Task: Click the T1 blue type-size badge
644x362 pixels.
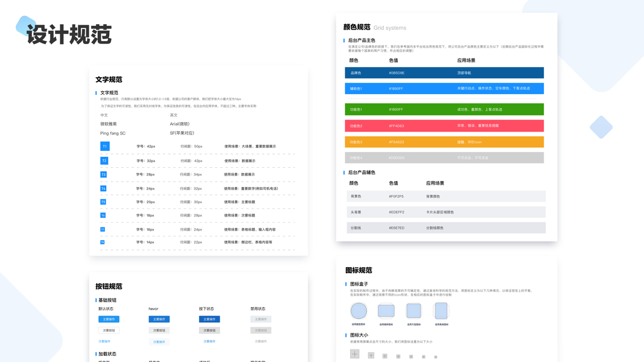Action: [x=105, y=146]
